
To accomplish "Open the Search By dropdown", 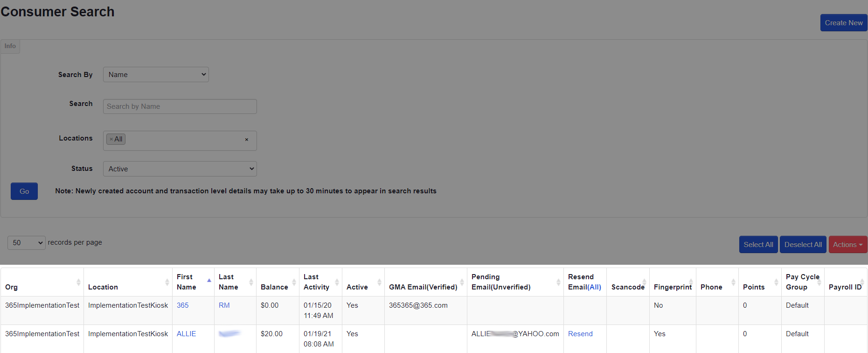I will (156, 75).
